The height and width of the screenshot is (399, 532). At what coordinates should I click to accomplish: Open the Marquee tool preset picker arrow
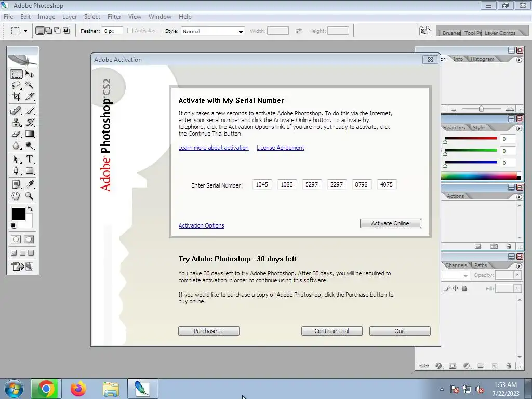pyautogui.click(x=25, y=31)
